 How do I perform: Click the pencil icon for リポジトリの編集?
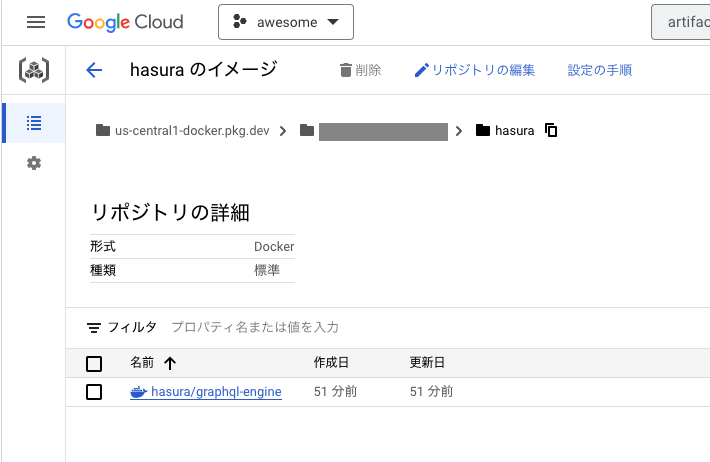coord(421,70)
